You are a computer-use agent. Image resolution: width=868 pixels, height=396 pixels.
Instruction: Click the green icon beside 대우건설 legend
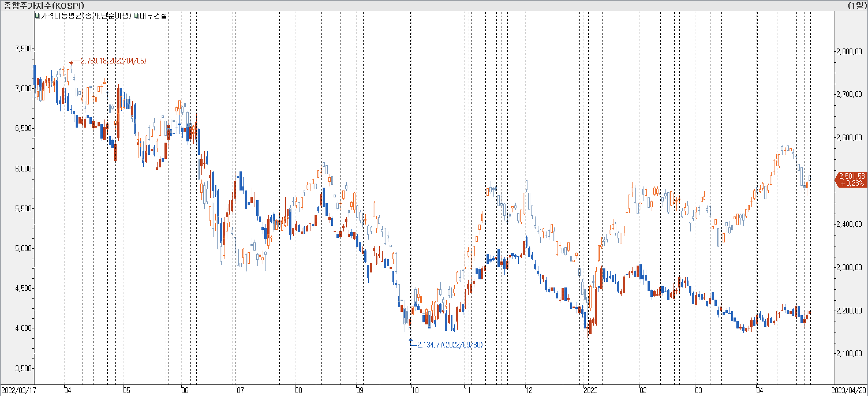tap(136, 16)
